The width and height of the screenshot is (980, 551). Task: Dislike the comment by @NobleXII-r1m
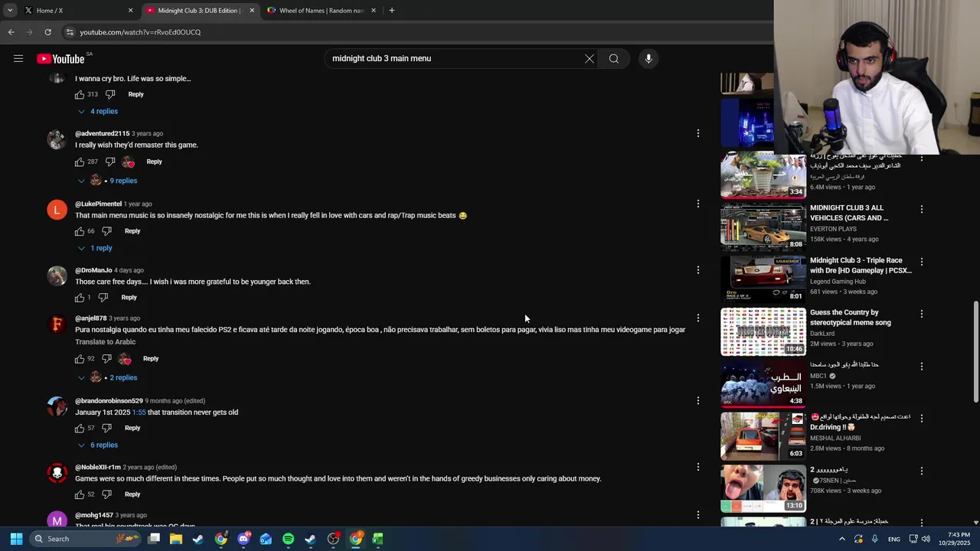[x=106, y=494]
